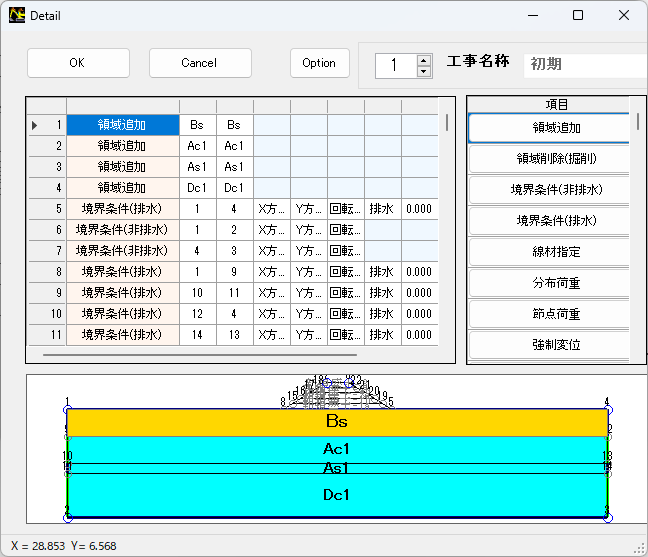Screen dimensions: 648x557
Task: Select 境界条件(非排水) cell in row 7
Action: tap(123, 251)
